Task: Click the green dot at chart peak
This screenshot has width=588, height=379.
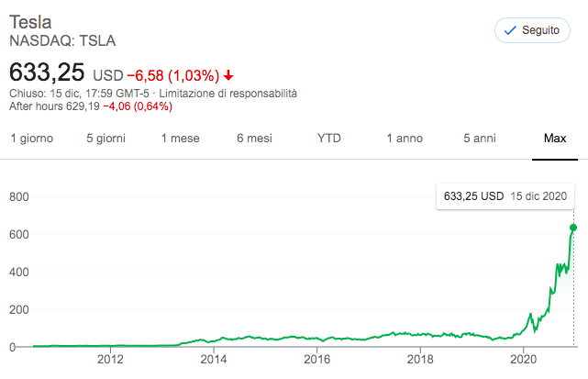Action: (x=574, y=228)
